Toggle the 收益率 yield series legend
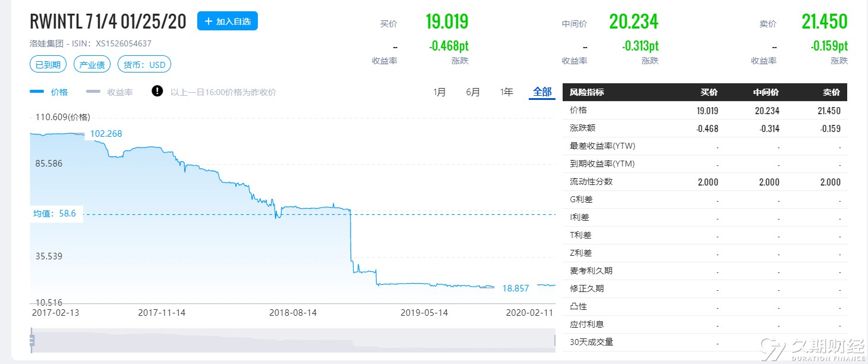This screenshot has width=868, height=364. pyautogui.click(x=109, y=92)
